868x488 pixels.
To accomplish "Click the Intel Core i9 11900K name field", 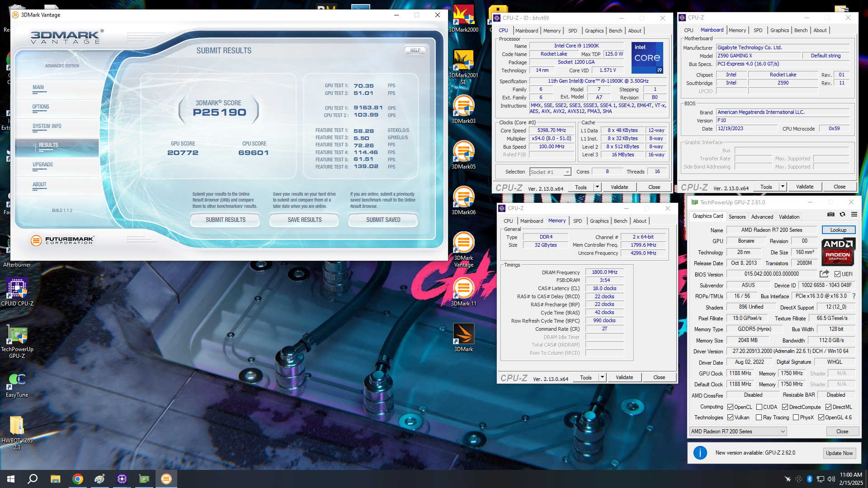I will (x=576, y=46).
